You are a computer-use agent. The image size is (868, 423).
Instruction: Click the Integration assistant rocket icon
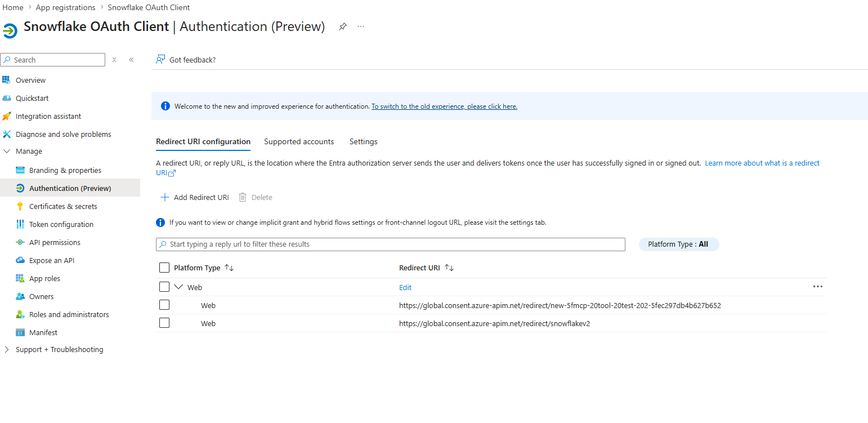[7, 116]
